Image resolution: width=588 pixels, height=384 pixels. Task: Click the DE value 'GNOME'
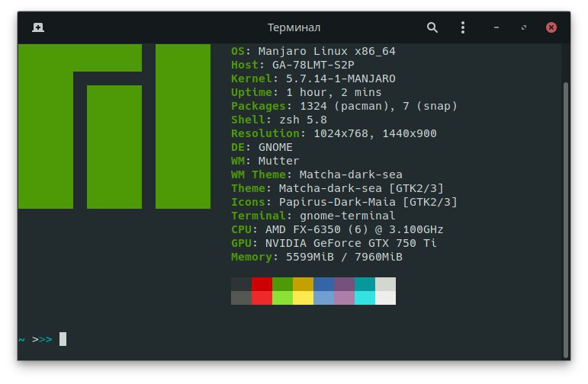(x=275, y=147)
